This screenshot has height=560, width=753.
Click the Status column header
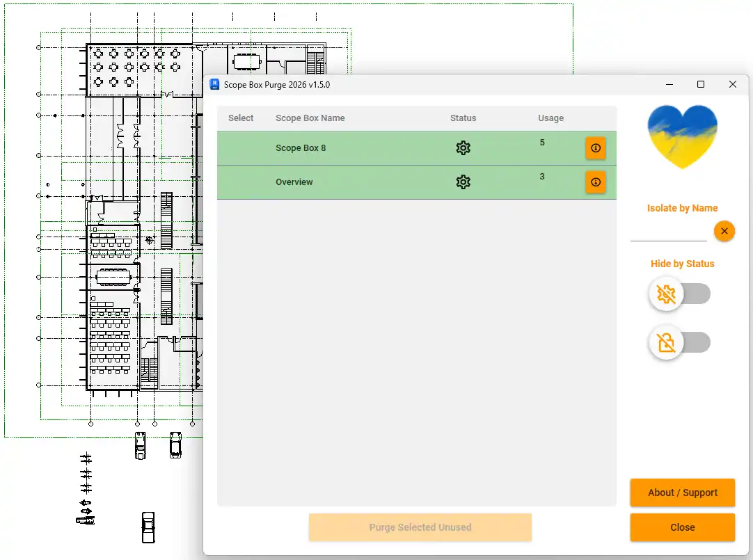463,118
